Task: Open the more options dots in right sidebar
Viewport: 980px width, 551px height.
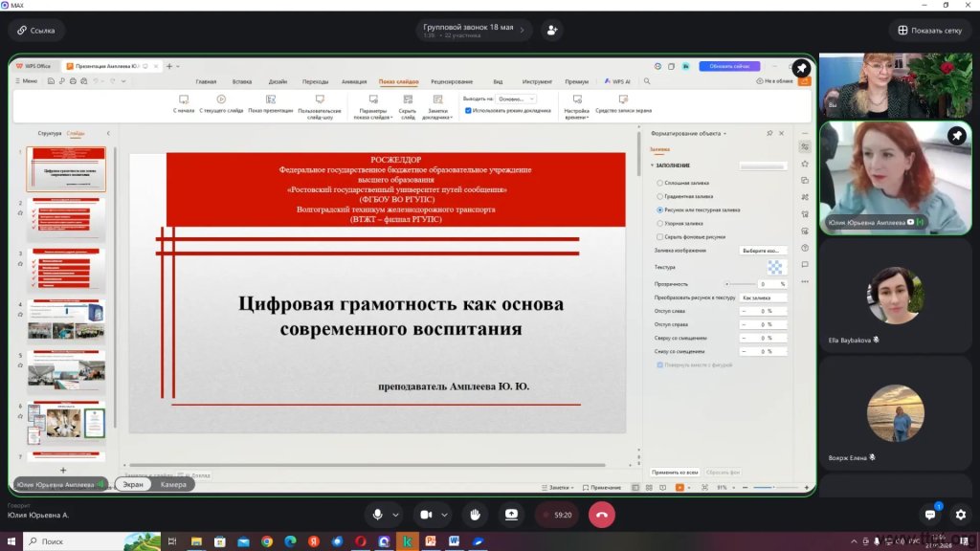Action: (805, 282)
